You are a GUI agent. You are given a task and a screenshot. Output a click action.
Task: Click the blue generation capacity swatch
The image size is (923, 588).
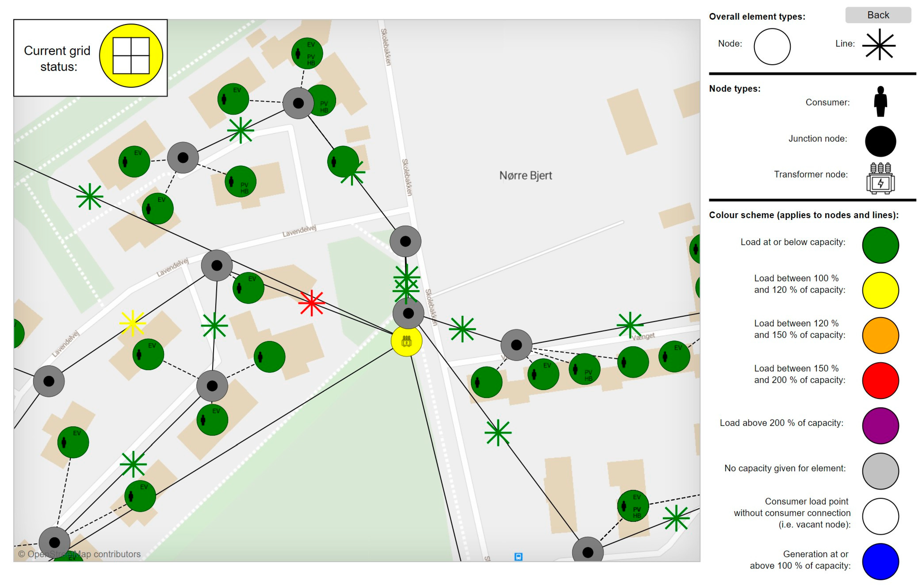pos(881,561)
